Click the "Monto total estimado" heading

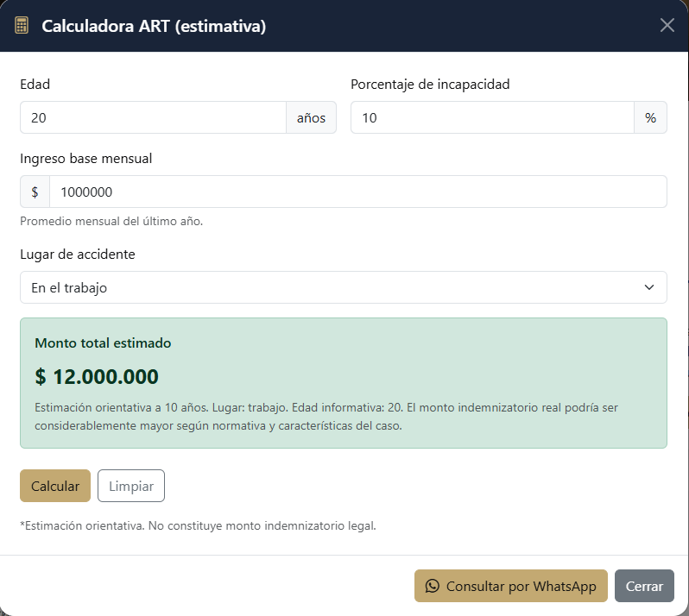[103, 343]
